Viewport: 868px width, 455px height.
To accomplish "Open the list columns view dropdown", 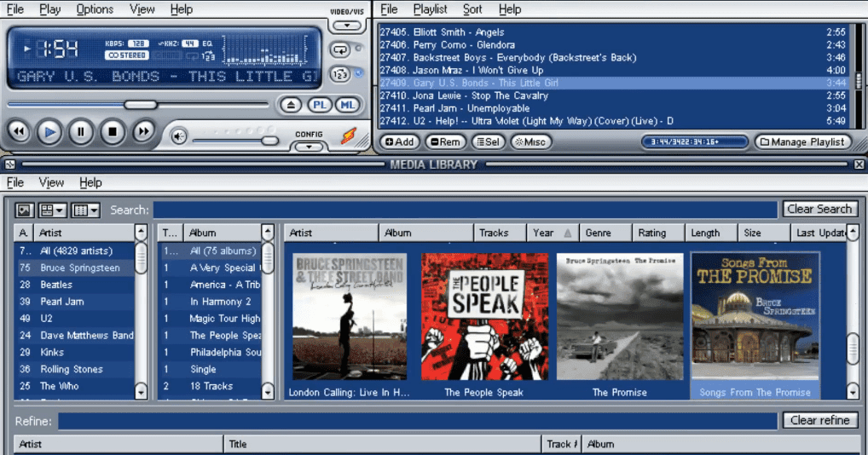I will point(86,210).
